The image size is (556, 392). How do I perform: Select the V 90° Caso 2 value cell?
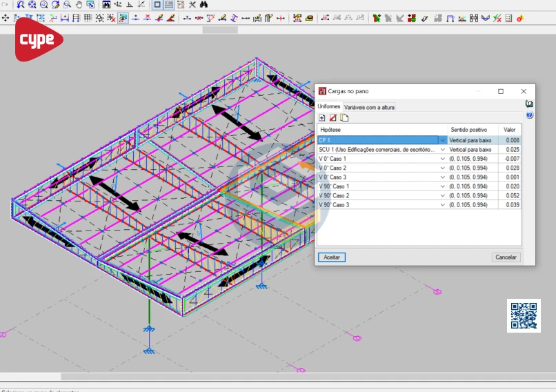[510, 196]
